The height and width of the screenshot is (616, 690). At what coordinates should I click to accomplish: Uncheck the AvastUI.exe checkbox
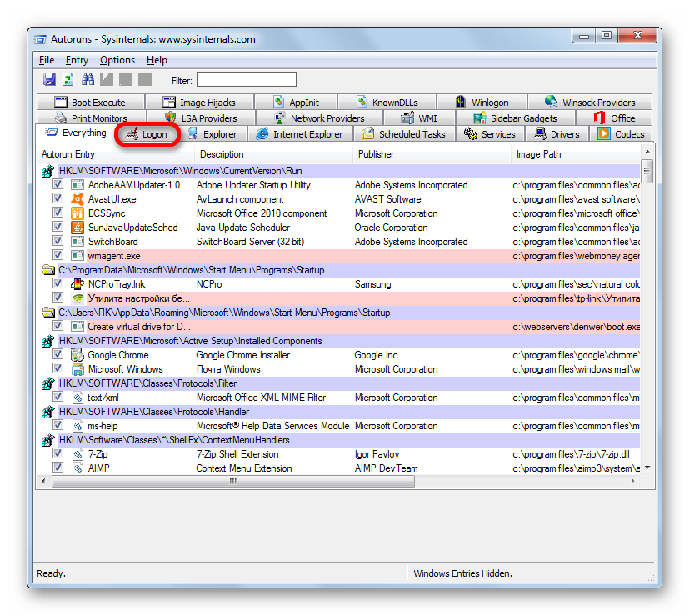pyautogui.click(x=57, y=198)
